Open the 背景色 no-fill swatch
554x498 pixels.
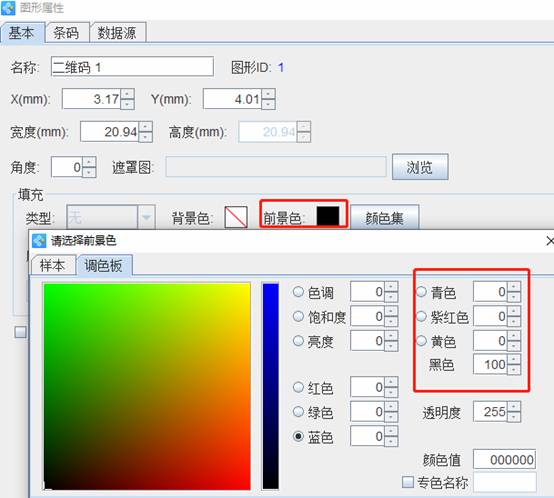(x=236, y=217)
